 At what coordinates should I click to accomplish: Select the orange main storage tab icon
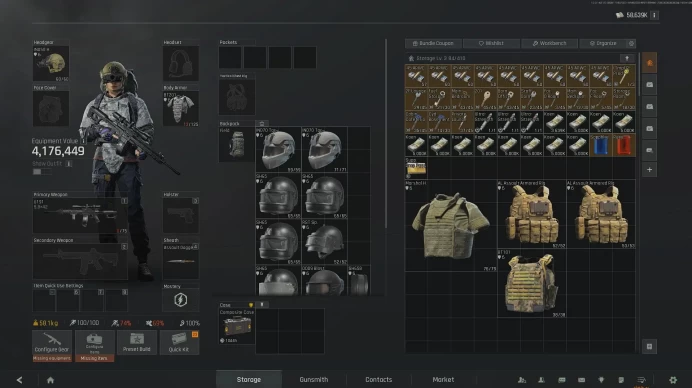[650, 63]
